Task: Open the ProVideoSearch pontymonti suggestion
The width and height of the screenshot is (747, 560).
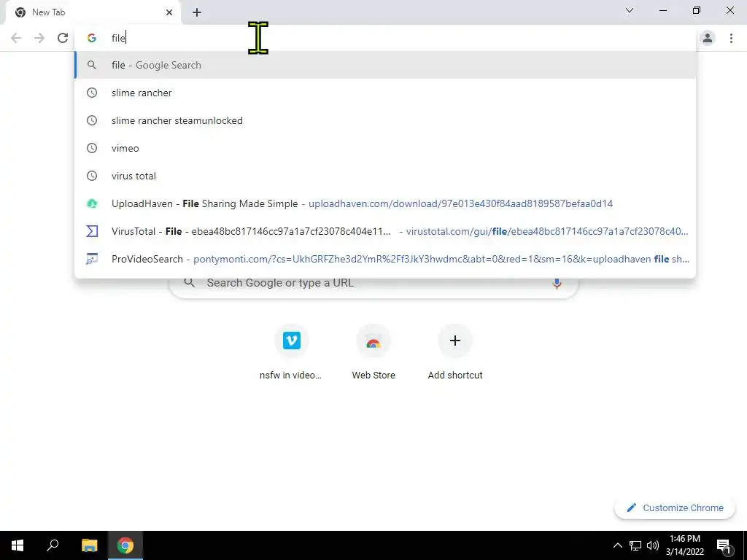Action: 385,259
